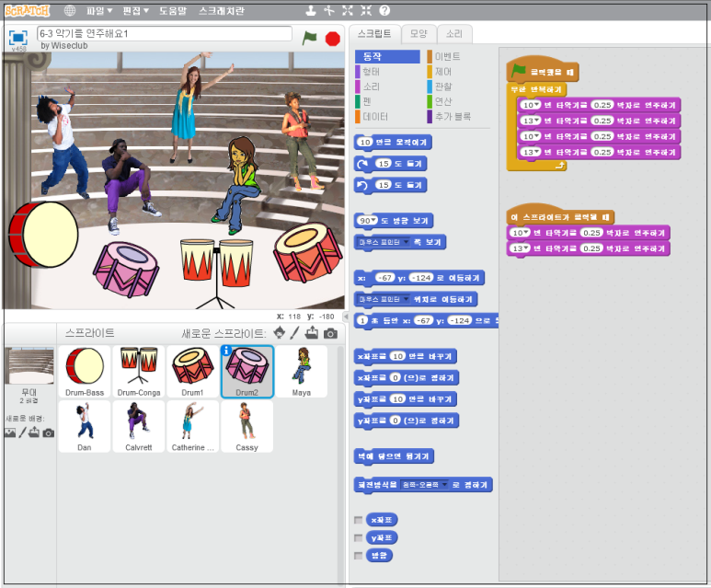711x588 pixels.
Task: Select the Drum-Bass sprite thumbnail
Action: pyautogui.click(x=85, y=372)
